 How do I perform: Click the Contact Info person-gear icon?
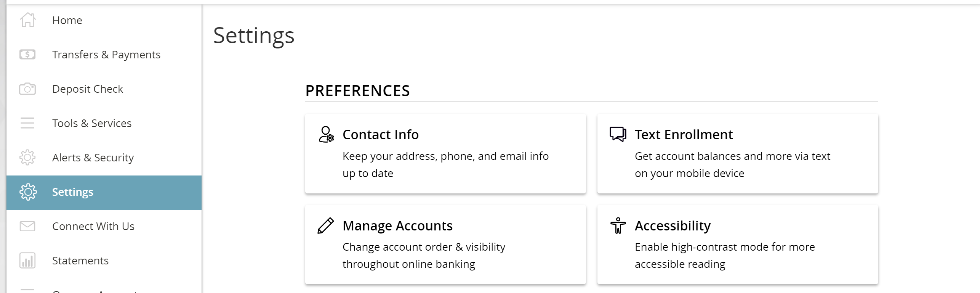[x=326, y=134]
